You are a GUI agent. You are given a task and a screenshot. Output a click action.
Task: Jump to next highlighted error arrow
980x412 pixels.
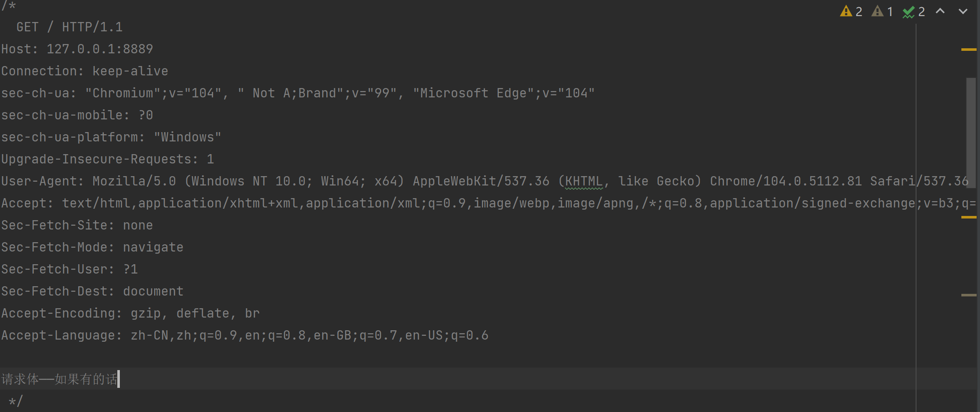(x=963, y=11)
